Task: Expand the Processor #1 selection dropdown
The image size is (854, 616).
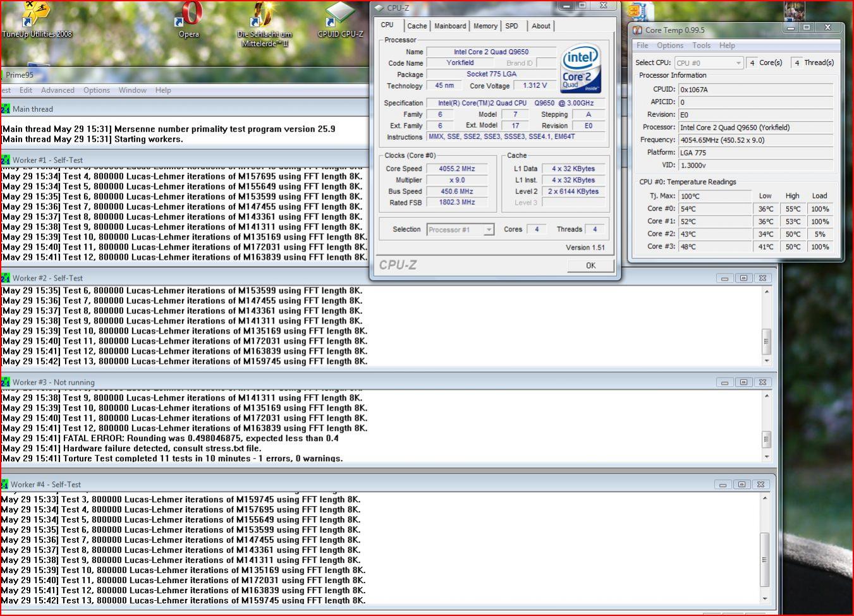Action: (x=489, y=230)
